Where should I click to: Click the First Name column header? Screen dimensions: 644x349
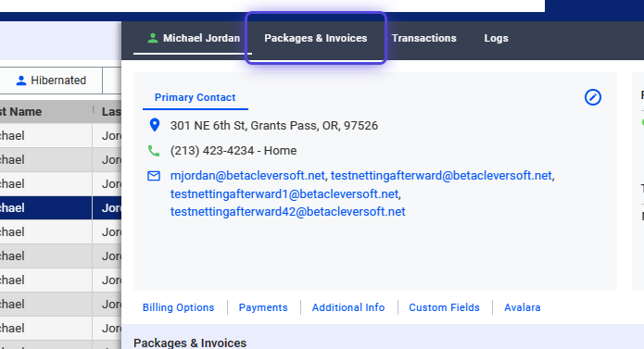45,111
